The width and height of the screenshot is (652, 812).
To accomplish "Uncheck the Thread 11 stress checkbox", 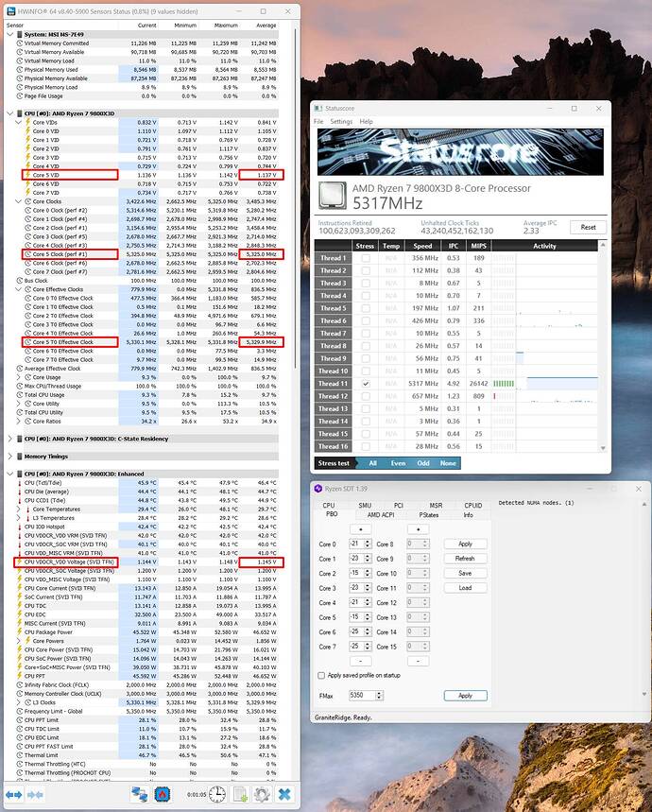I will (366, 384).
